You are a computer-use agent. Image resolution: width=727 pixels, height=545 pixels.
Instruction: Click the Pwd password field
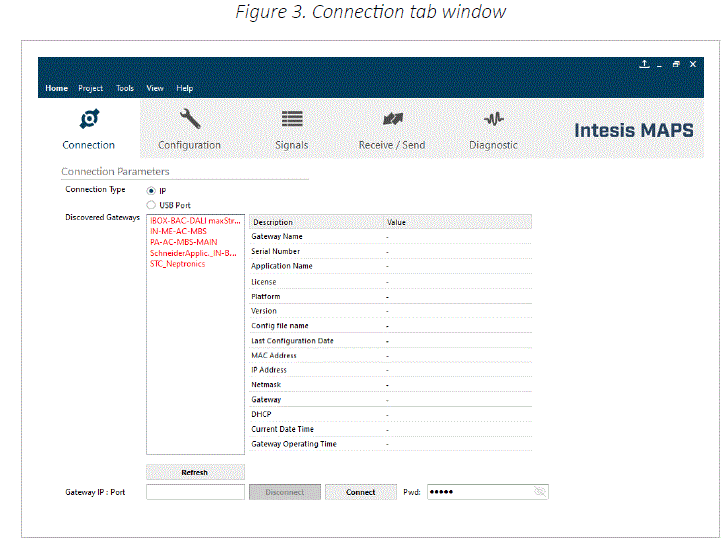(x=478, y=492)
